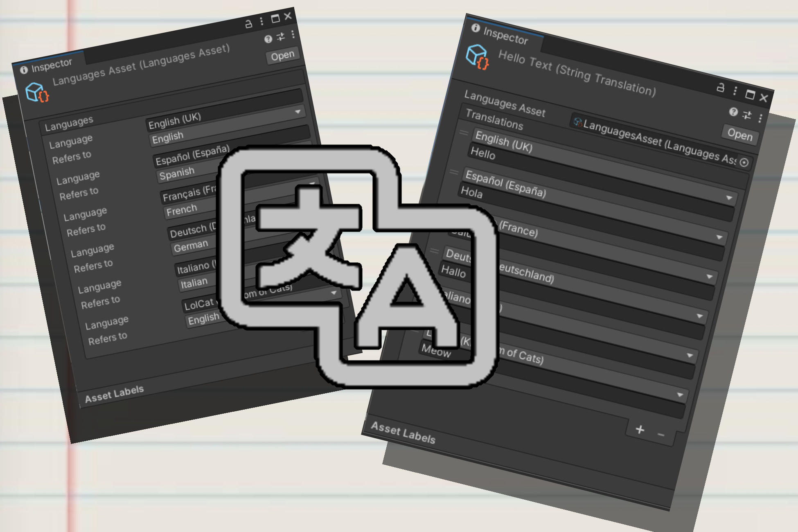Open kebab menu beside Hello Text lock icon
This screenshot has height=532, width=798.
735,90
